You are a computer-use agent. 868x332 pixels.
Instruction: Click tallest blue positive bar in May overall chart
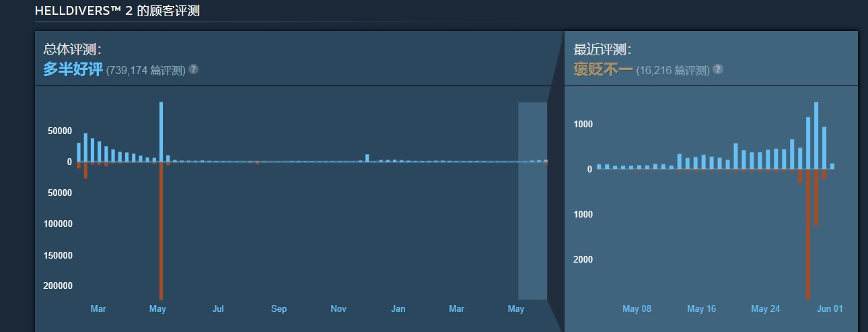click(161, 131)
